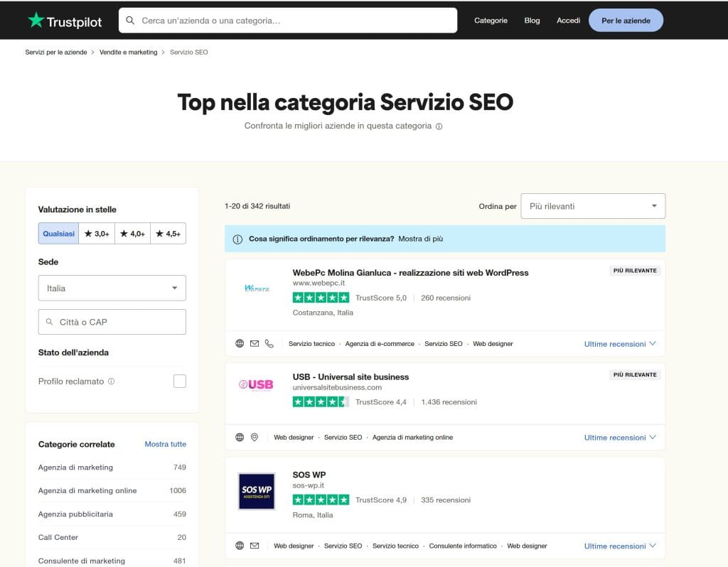
Task: Open the Ordina per sorting dropdown
Action: 593,206
